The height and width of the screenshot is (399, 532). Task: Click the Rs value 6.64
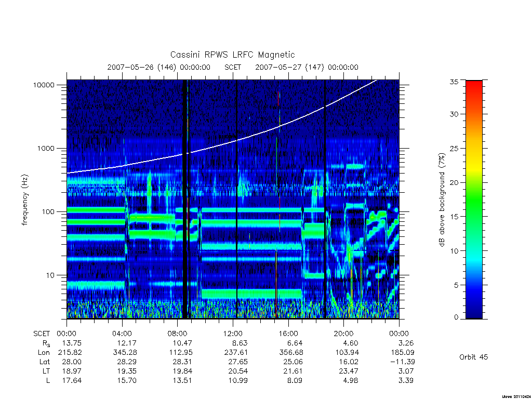click(295, 343)
